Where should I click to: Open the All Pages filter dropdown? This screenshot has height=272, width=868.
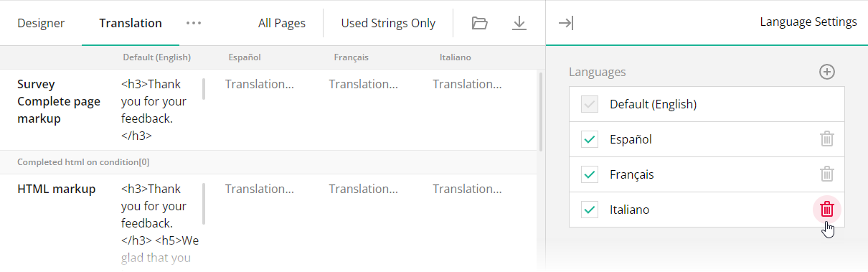click(x=282, y=23)
